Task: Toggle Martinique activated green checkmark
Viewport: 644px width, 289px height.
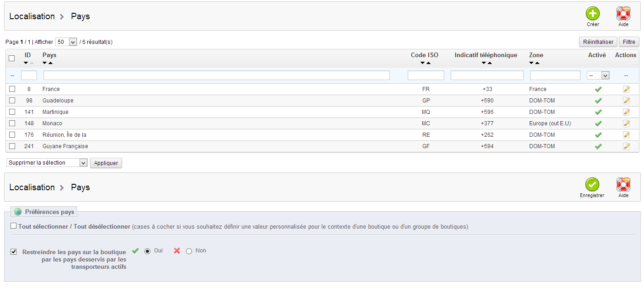Action: pos(598,112)
